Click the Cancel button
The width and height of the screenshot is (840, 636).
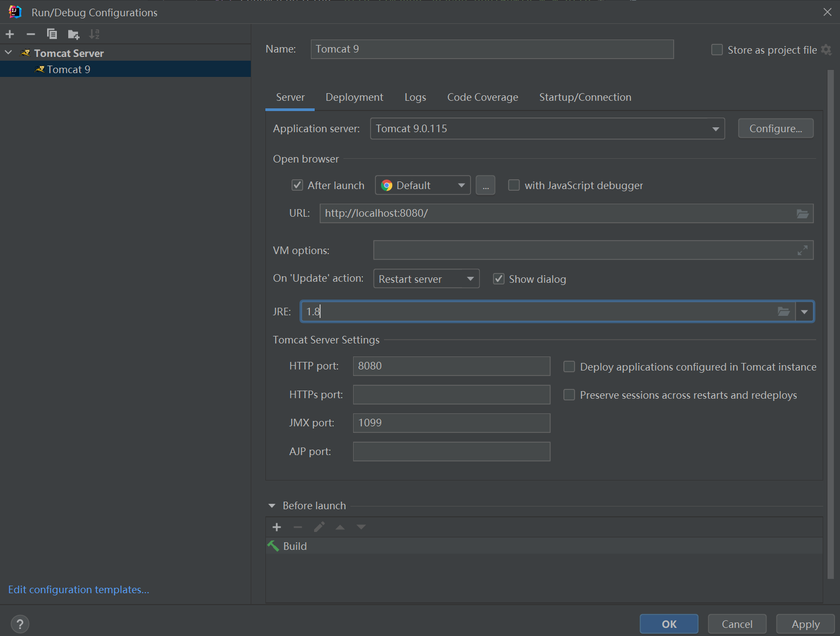pos(737,624)
